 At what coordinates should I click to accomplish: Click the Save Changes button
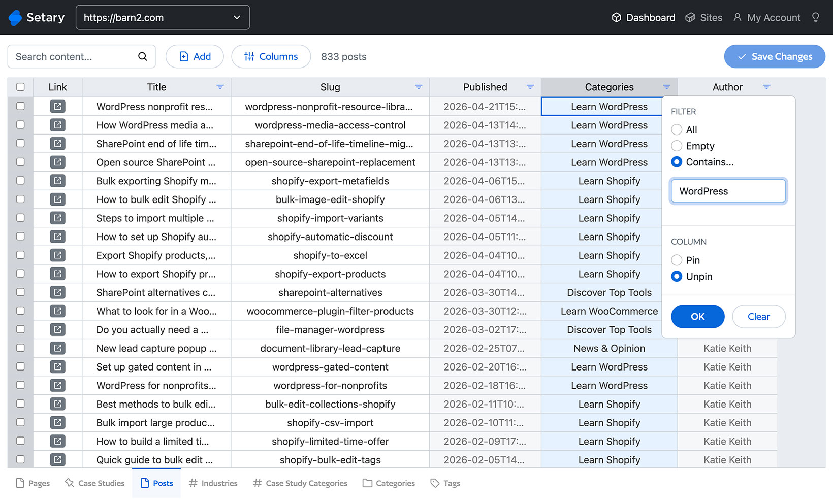click(x=775, y=56)
